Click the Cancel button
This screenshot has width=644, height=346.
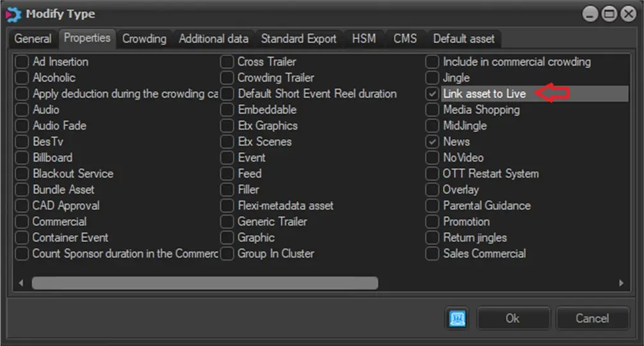tap(592, 318)
